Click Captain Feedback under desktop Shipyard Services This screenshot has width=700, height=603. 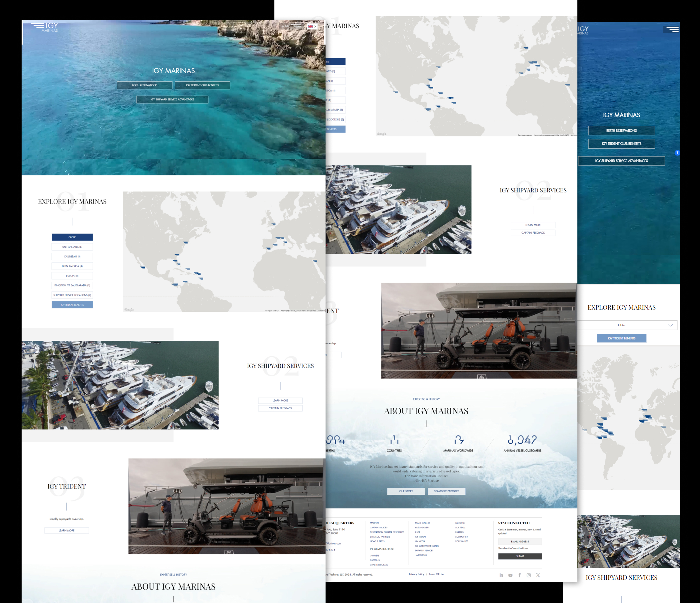point(280,408)
